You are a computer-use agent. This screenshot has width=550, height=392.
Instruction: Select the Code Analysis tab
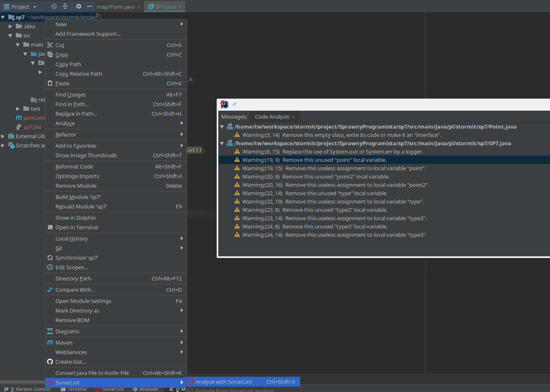coord(272,117)
